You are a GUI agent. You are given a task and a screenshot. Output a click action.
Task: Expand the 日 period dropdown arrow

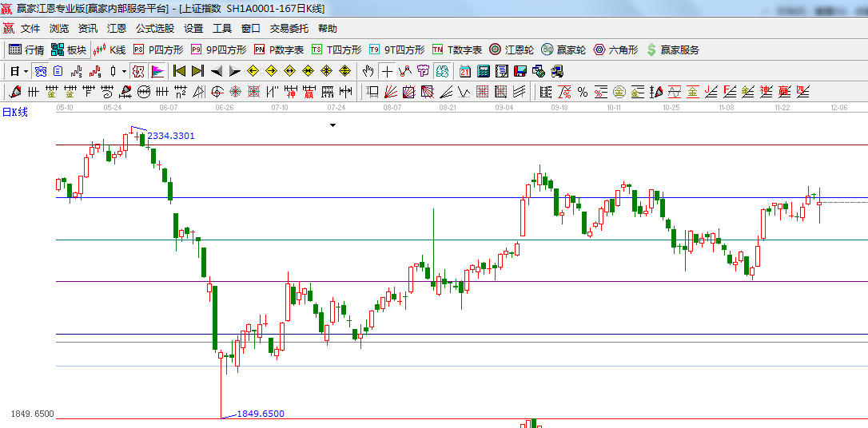point(26,71)
